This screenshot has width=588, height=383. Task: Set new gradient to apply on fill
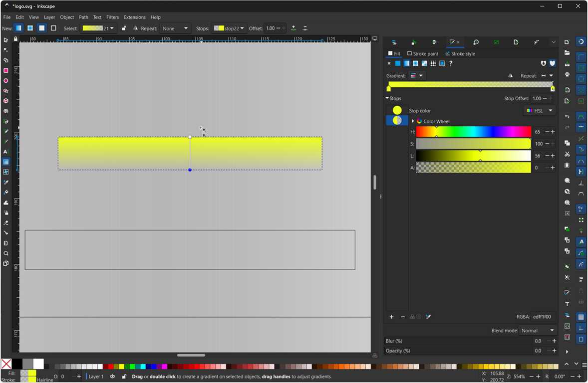point(41,28)
